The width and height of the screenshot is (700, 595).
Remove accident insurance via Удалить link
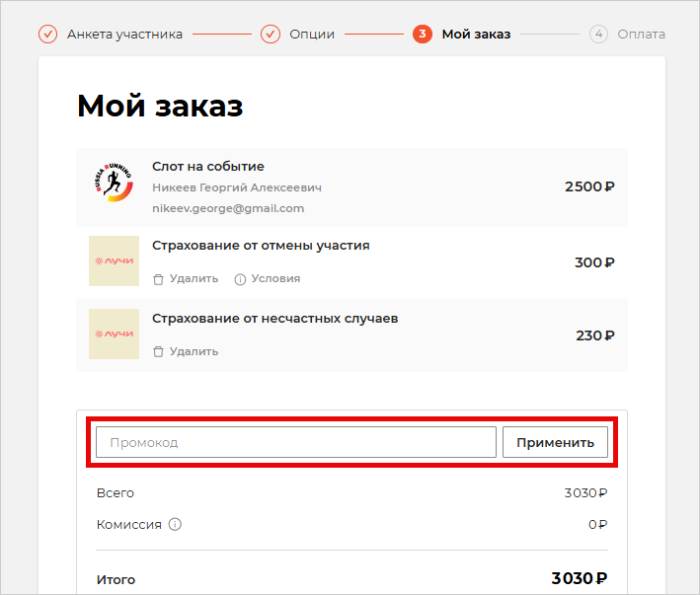[194, 351]
